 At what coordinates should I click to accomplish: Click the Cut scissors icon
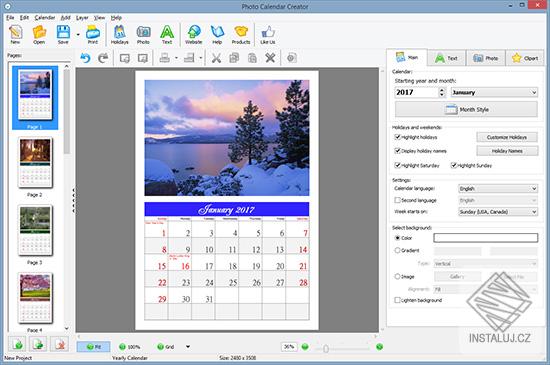coord(216,58)
